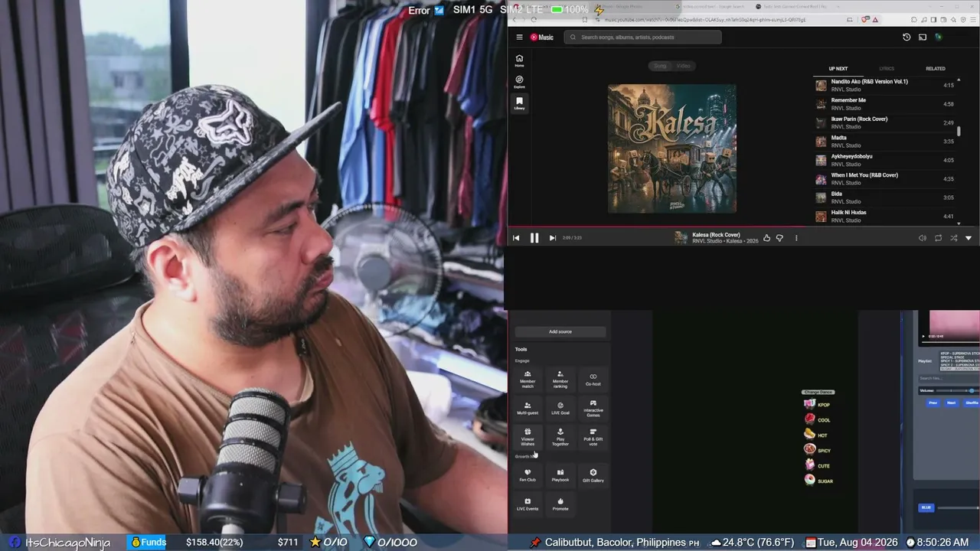980x551 pixels.
Task: Open the Promote tool
Action: [560, 504]
